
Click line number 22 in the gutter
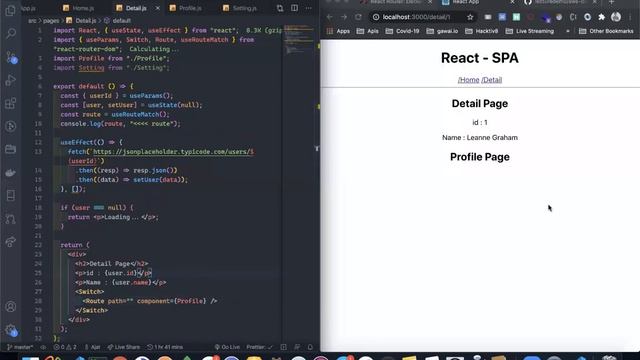click(38, 245)
